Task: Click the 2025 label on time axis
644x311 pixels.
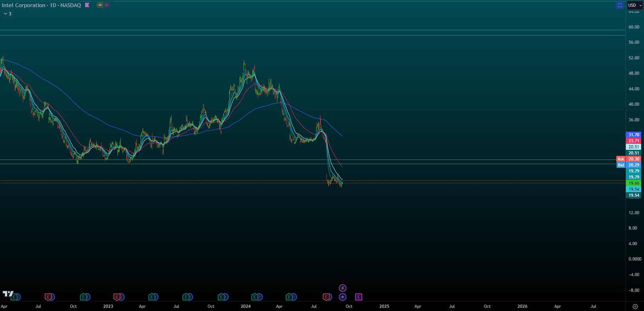Action: click(x=384, y=306)
